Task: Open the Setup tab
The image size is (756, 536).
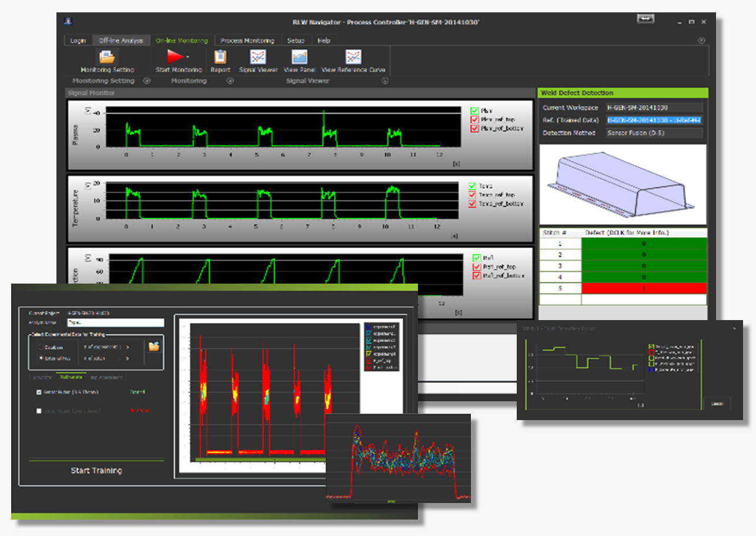Action: 296,41
